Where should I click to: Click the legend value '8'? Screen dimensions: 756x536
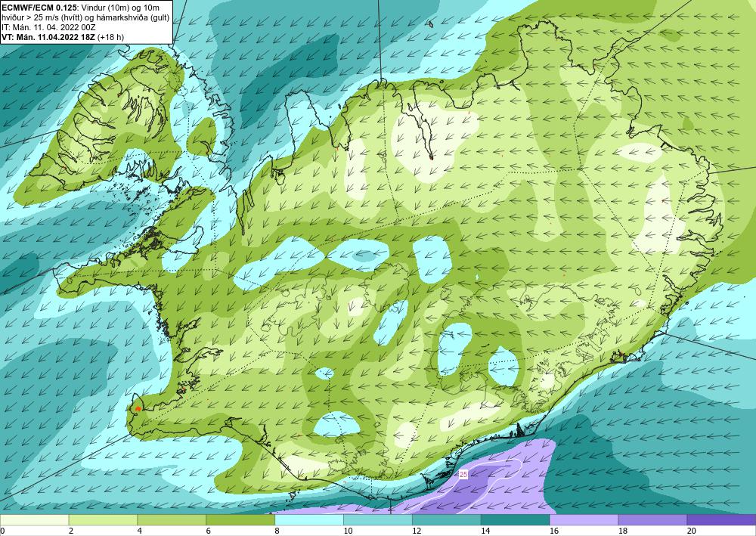point(277,531)
